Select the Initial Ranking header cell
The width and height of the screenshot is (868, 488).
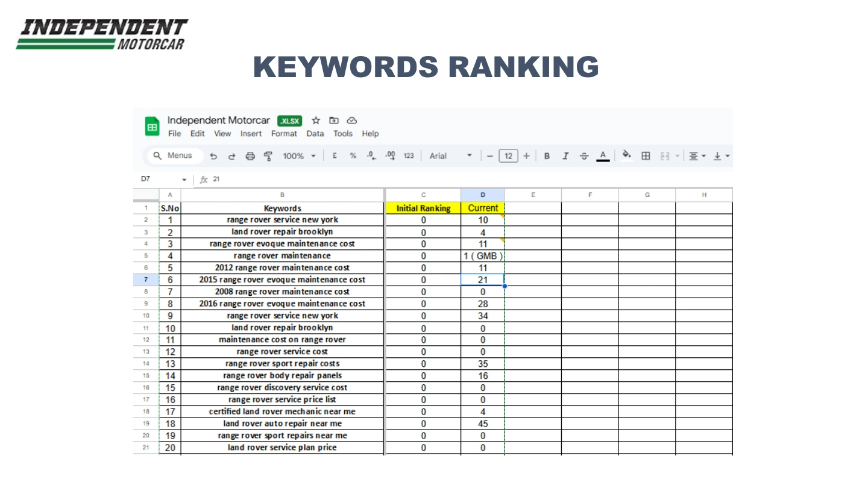click(423, 208)
